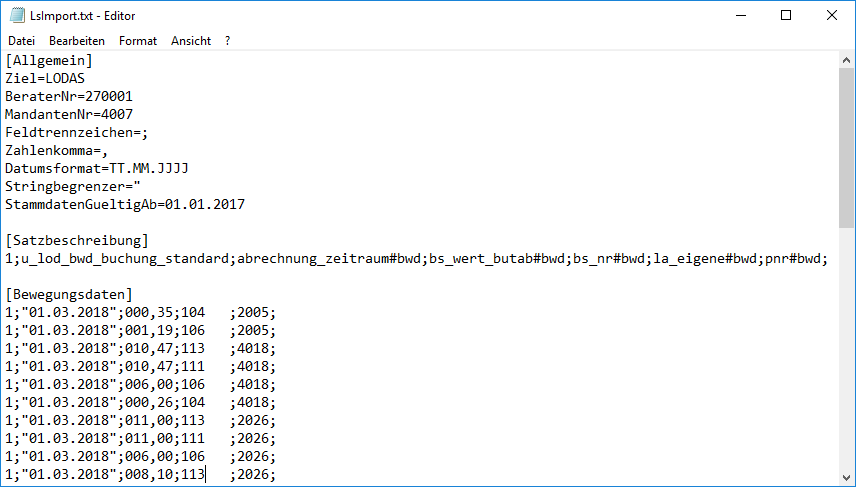Viewport: 856px width, 487px height.
Task: Click the [Bewegungsdaten] section header
Action: tap(69, 295)
